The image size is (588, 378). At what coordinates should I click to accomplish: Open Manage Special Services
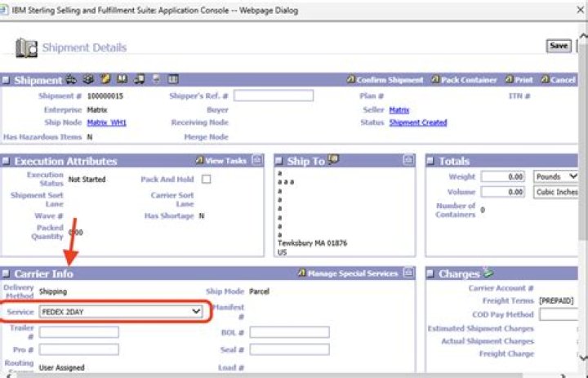pyautogui.click(x=348, y=273)
